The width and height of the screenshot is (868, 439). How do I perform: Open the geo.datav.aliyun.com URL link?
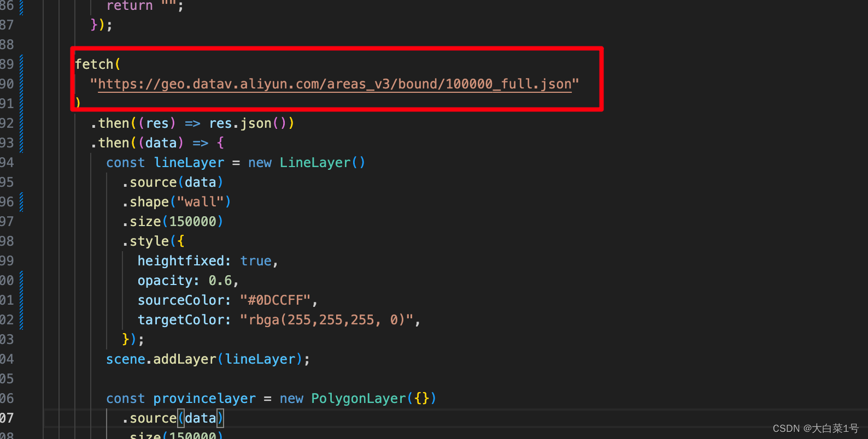[x=335, y=84]
